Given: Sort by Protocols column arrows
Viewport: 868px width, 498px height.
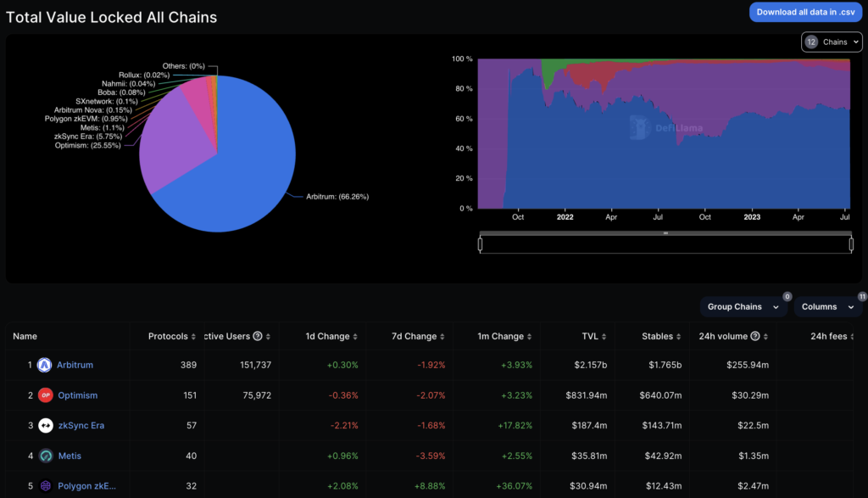Looking at the screenshot, I should click(193, 337).
